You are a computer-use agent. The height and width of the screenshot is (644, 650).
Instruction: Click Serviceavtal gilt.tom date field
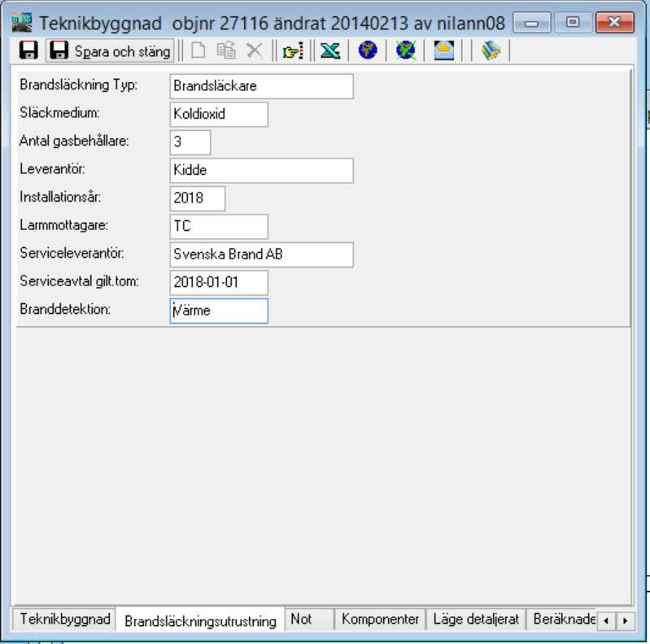219,283
